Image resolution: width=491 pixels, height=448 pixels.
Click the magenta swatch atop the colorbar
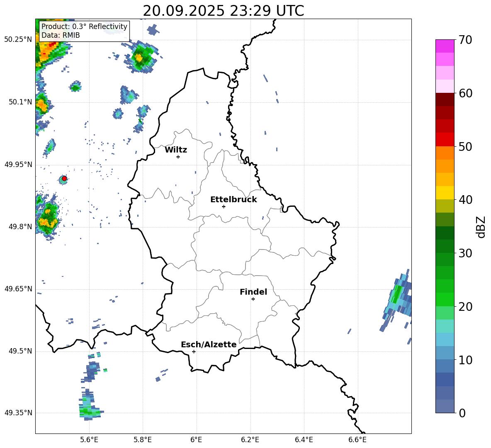click(x=445, y=46)
